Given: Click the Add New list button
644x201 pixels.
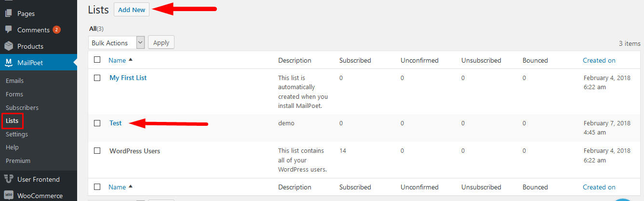Looking at the screenshot, I should coord(132,10).
